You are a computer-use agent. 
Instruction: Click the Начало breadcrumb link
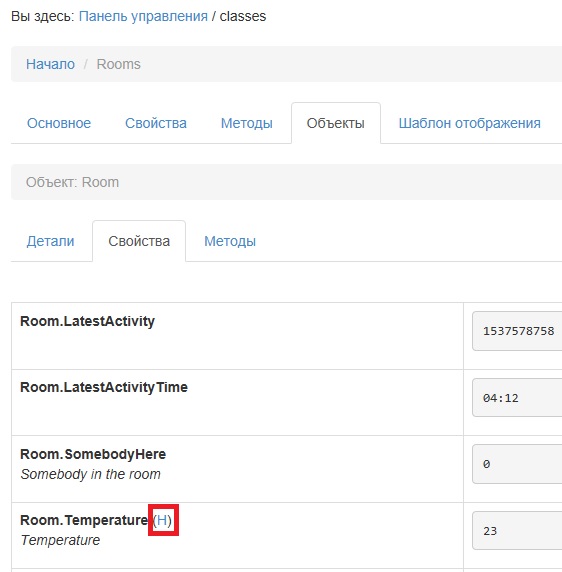[x=50, y=64]
